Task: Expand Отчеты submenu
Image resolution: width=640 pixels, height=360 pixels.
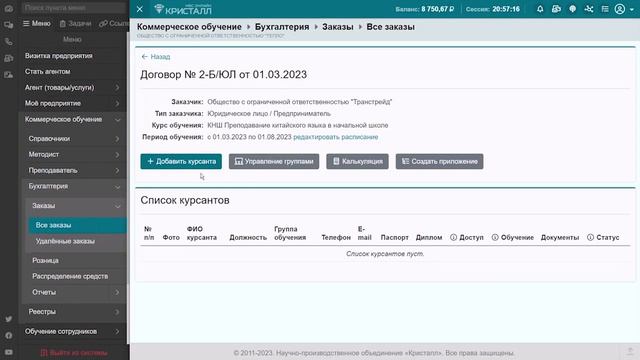Action: coord(77,292)
